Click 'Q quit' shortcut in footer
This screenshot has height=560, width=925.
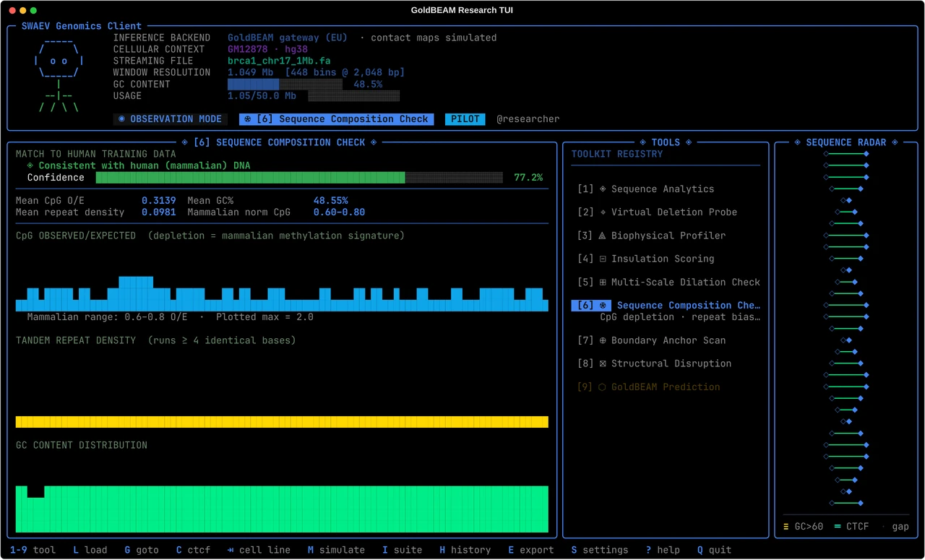click(x=715, y=550)
